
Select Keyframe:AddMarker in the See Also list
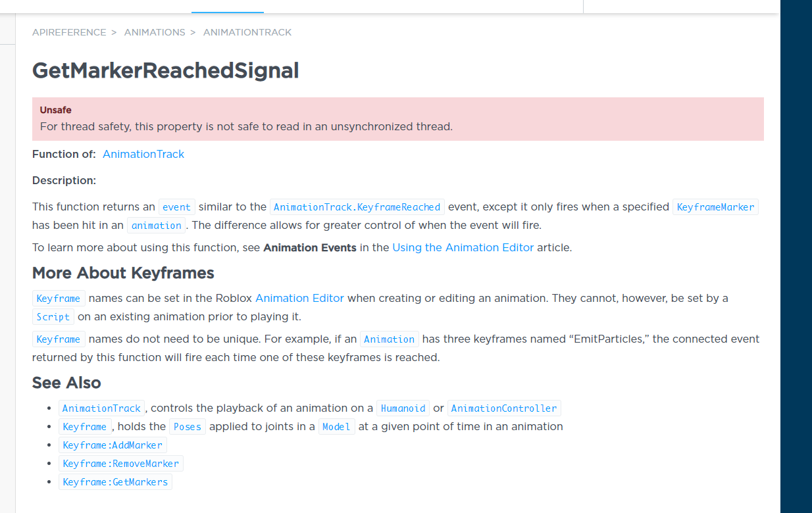113,445
